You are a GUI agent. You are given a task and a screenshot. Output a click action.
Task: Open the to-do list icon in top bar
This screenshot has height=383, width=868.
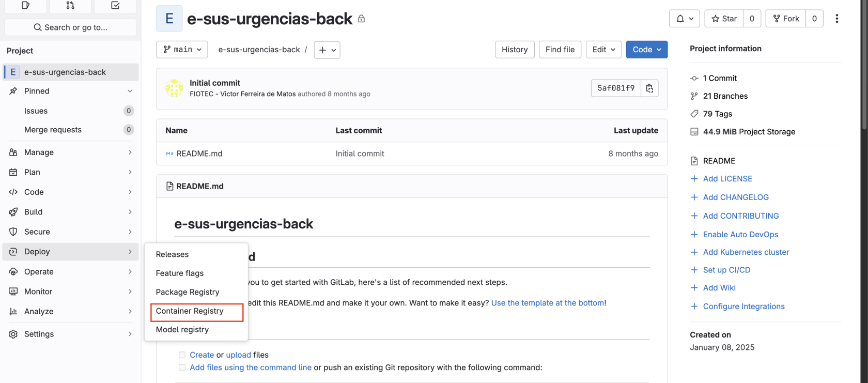pyautogui.click(x=115, y=6)
